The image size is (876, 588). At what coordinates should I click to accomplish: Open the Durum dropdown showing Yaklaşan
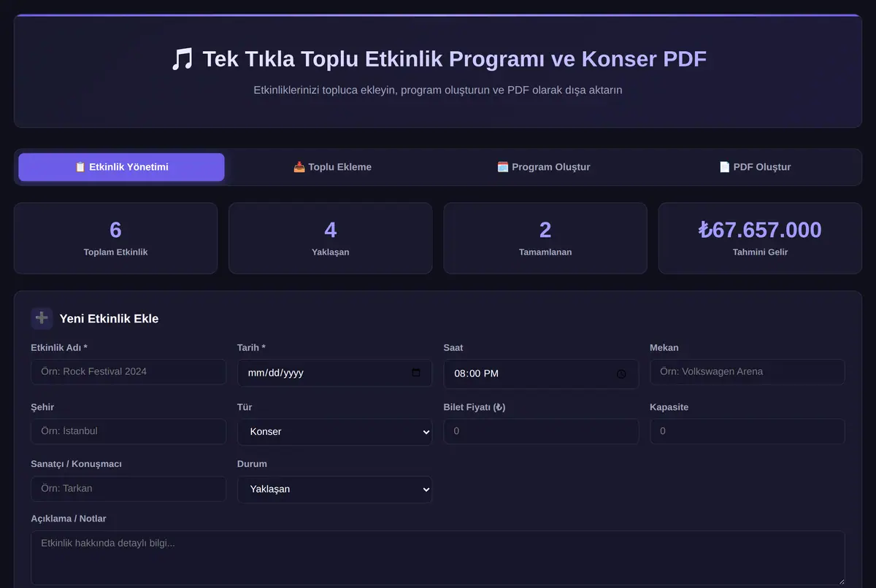click(x=334, y=490)
